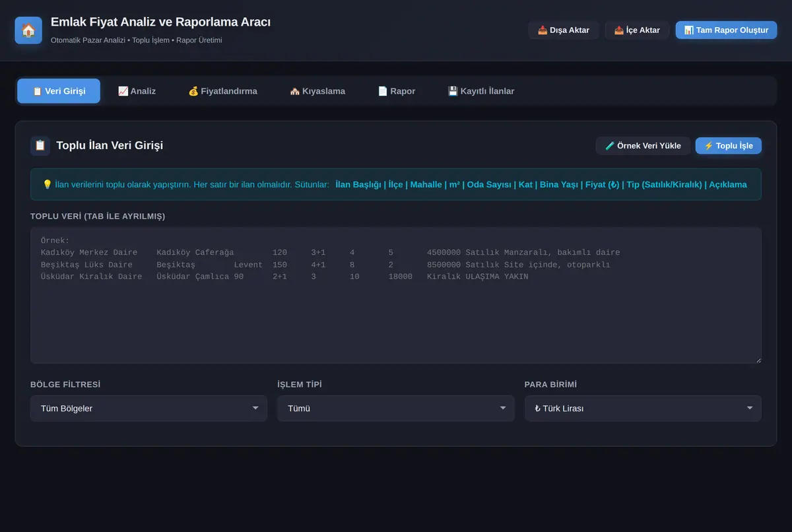Click the BÖLGE FİLTRESİ label
Viewport: 792px width, 532px height.
(65, 385)
